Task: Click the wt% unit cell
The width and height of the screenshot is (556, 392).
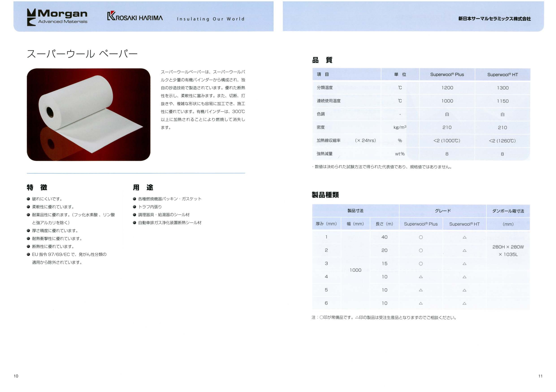Action: [x=400, y=154]
